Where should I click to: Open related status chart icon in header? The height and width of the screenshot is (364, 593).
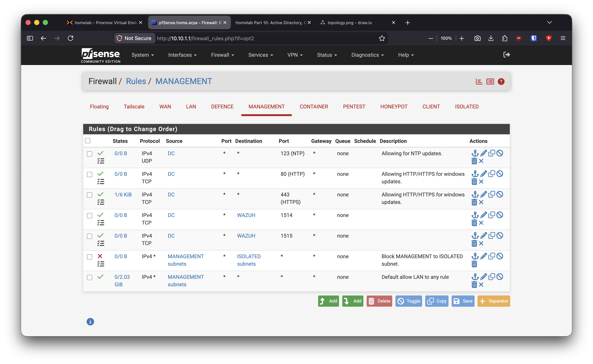tap(479, 82)
